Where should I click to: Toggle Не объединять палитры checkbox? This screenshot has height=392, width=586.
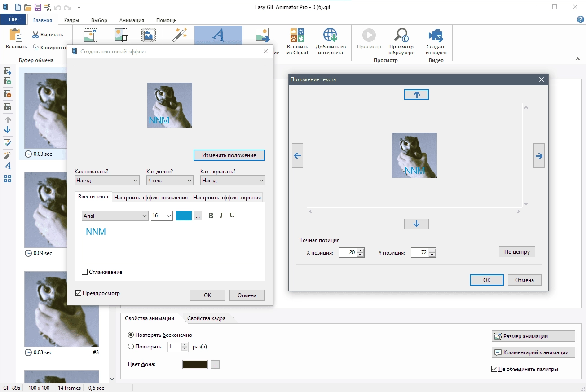[494, 369]
